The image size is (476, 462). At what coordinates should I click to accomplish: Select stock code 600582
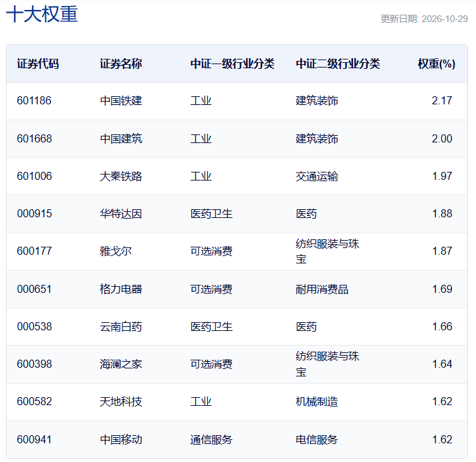pyautogui.click(x=34, y=402)
